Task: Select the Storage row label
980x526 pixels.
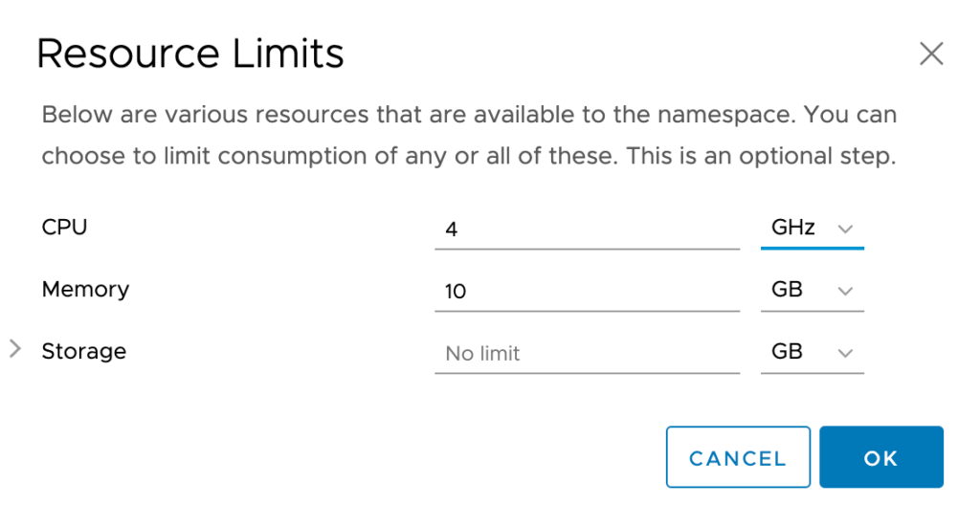Action: (x=84, y=351)
